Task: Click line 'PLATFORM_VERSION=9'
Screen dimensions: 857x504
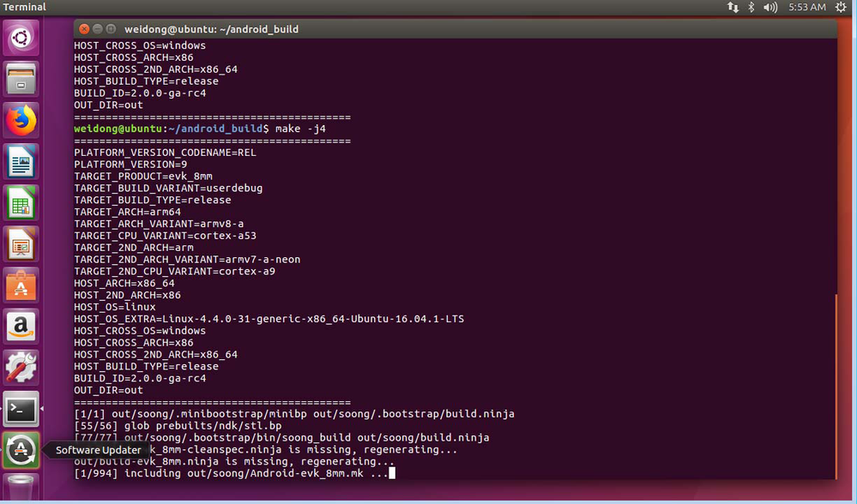Action: pyautogui.click(x=130, y=165)
